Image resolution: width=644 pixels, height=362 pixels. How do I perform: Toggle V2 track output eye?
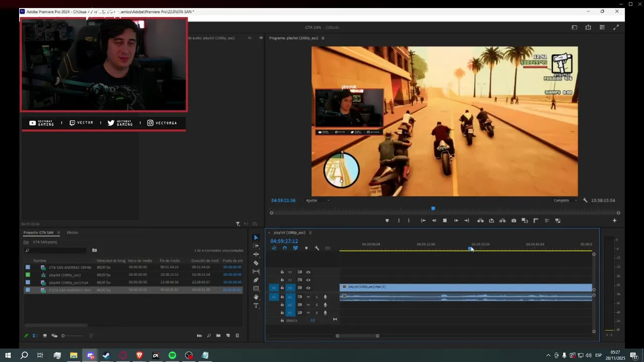[x=308, y=280]
